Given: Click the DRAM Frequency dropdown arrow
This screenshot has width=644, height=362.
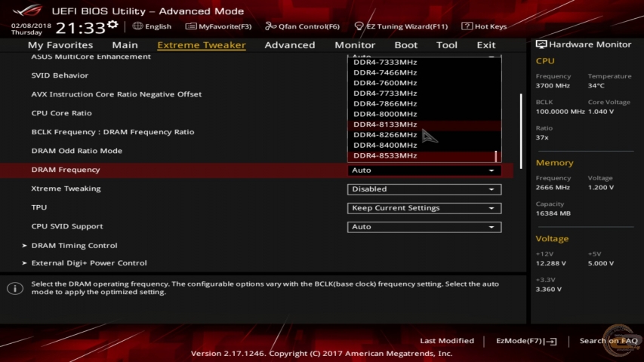Looking at the screenshot, I should click(491, 170).
